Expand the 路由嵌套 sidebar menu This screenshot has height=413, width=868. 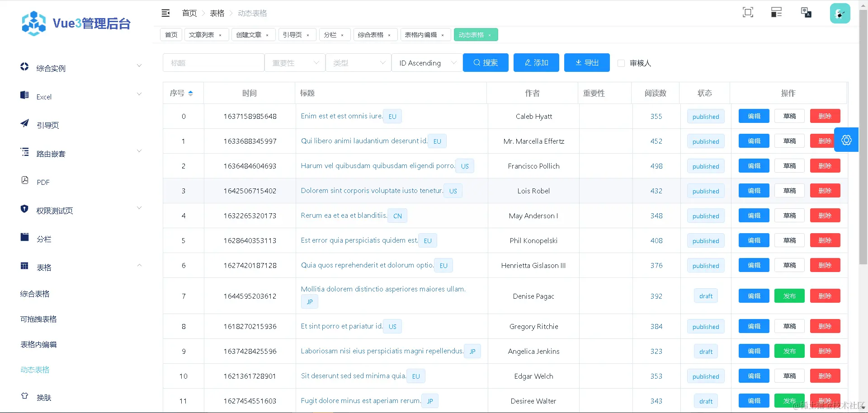coord(139,151)
